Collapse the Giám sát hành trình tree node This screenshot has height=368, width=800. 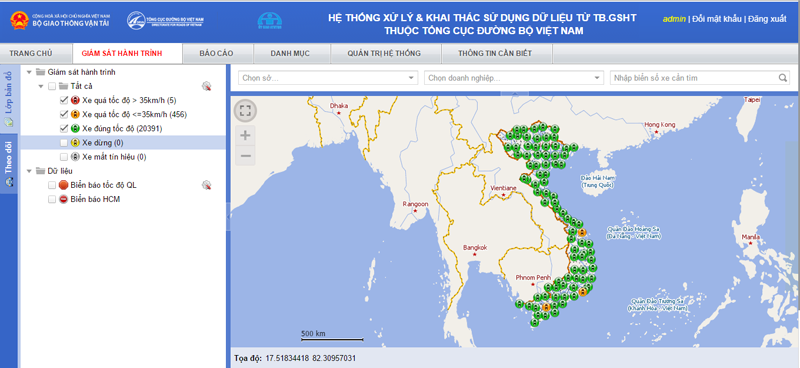(x=29, y=72)
